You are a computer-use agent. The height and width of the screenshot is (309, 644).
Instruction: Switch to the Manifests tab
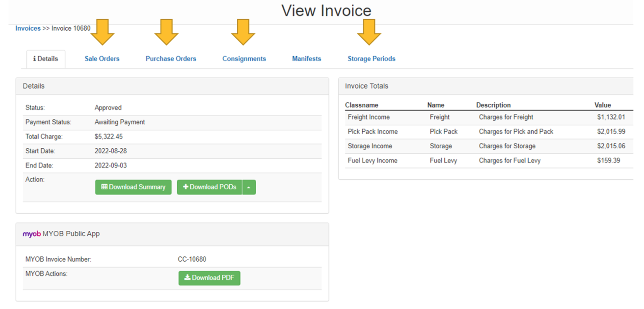306,59
